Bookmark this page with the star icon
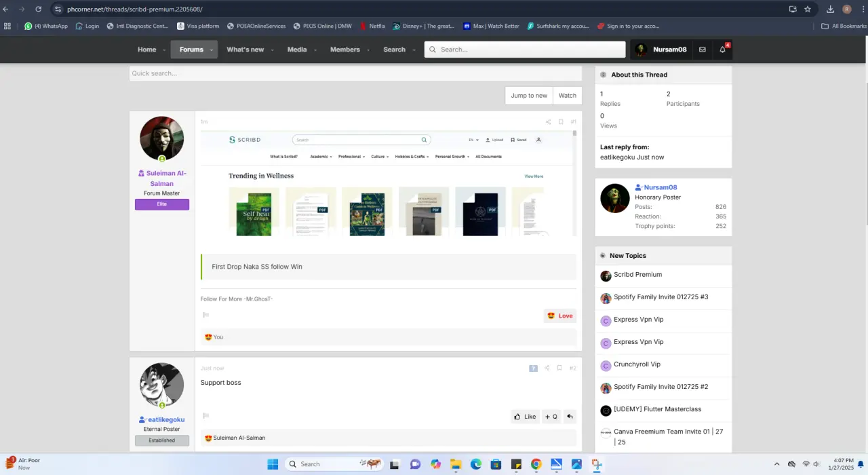 click(808, 9)
